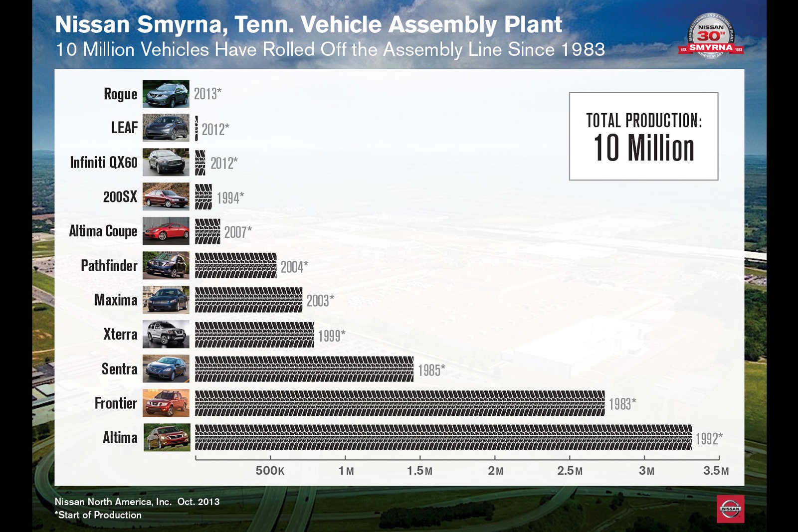The height and width of the screenshot is (532, 798).
Task: Click the Altima label in bottom row
Action: [x=120, y=438]
